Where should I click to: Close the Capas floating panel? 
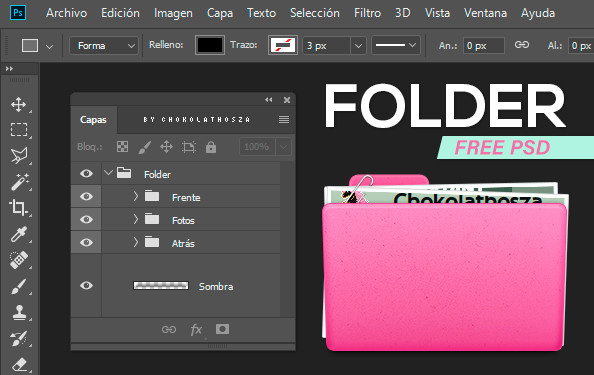point(287,100)
